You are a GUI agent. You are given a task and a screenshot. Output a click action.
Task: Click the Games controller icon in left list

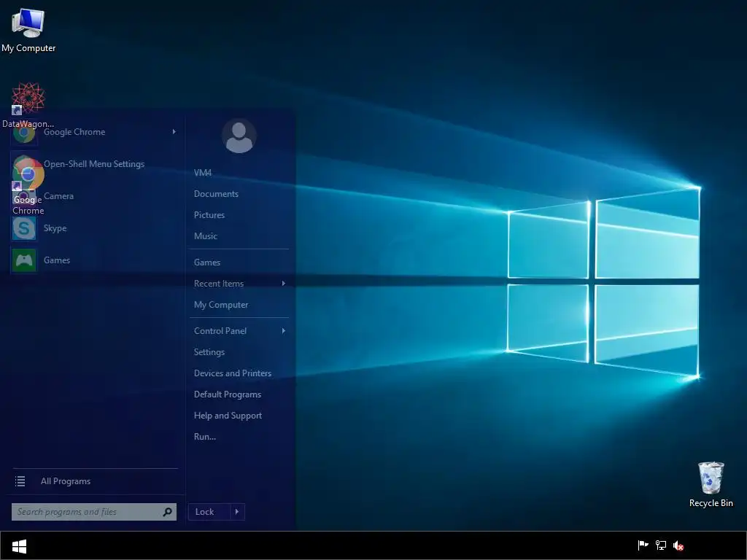point(24,260)
